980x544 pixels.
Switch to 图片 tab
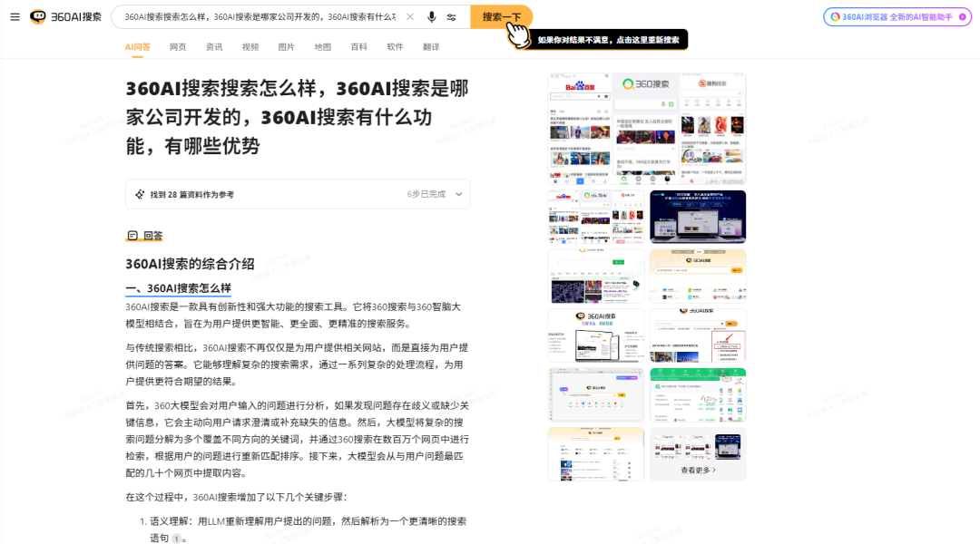(x=286, y=47)
